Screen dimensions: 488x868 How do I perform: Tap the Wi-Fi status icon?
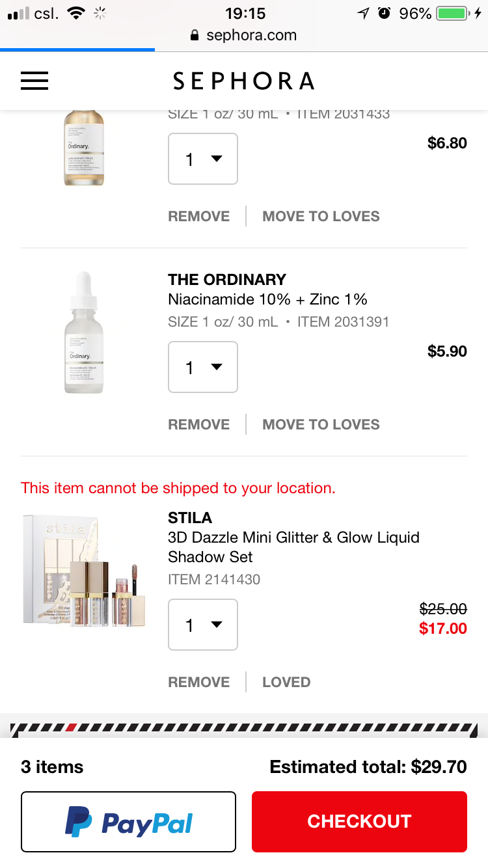pyautogui.click(x=77, y=13)
